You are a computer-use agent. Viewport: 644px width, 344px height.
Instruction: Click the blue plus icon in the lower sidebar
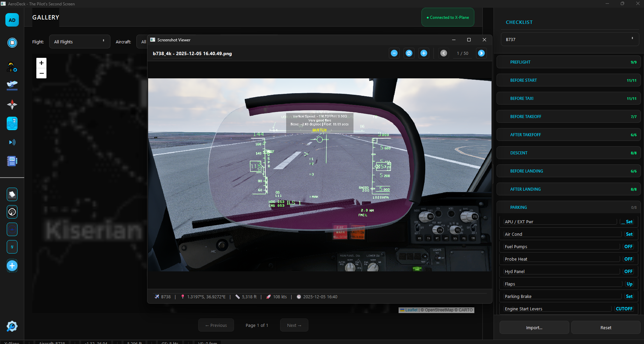tap(12, 266)
